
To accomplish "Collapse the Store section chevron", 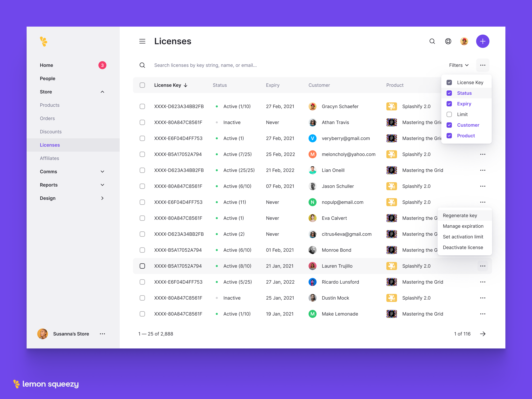I will pyautogui.click(x=102, y=92).
